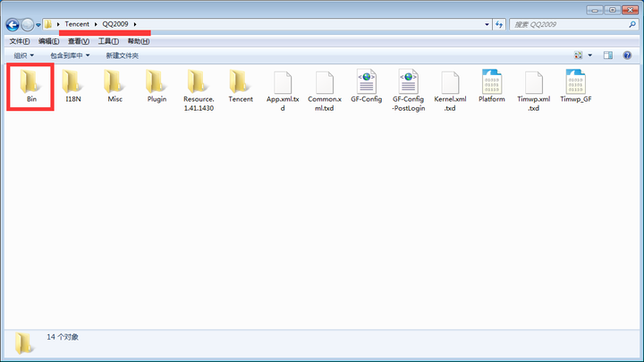Viewport: 644px width, 362px height.
Task: Select the Platform file
Action: [492, 86]
